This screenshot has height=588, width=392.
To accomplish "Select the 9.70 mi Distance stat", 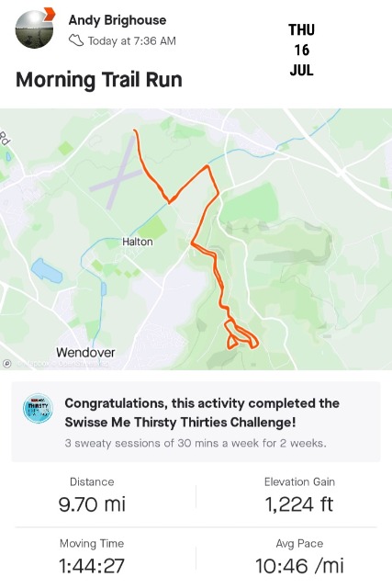I will click(x=92, y=496).
